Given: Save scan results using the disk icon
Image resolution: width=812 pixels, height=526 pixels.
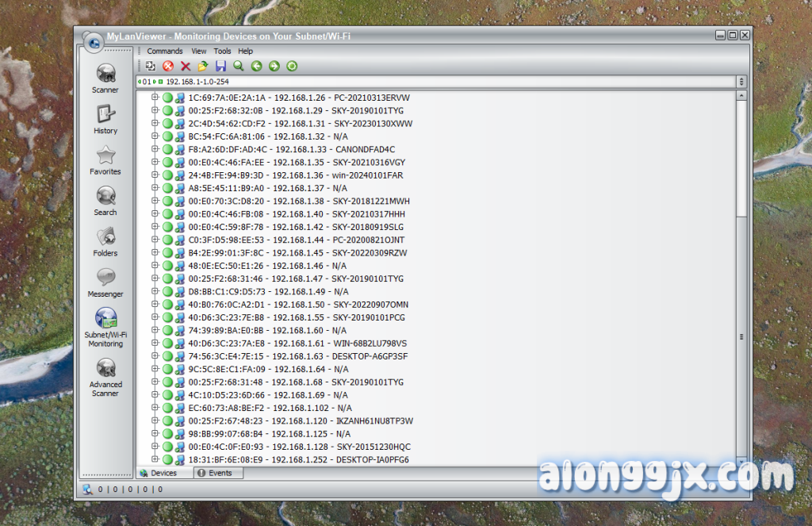Looking at the screenshot, I should click(x=220, y=66).
